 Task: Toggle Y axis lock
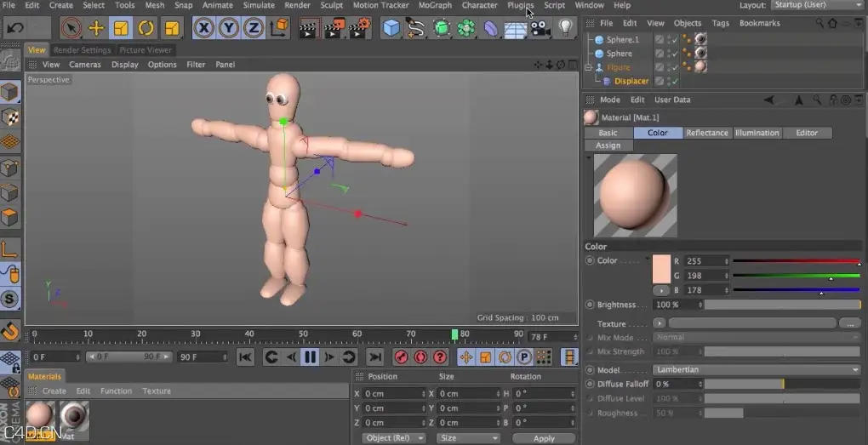(229, 28)
